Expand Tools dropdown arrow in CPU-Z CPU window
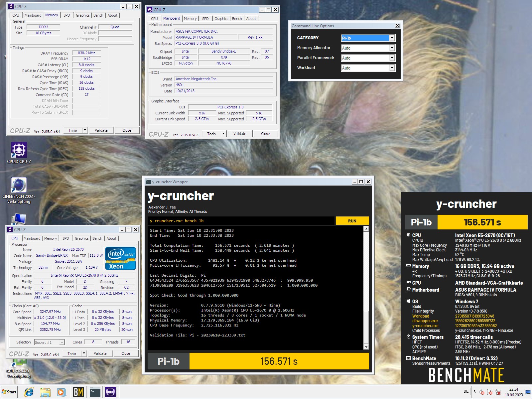The height and width of the screenshot is (399, 532). pyautogui.click(x=84, y=353)
